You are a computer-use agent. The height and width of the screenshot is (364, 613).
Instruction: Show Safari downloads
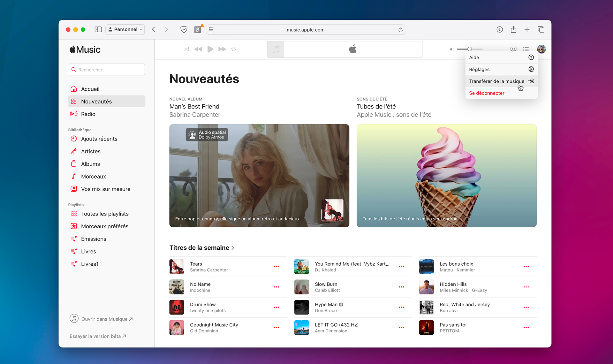coord(500,29)
